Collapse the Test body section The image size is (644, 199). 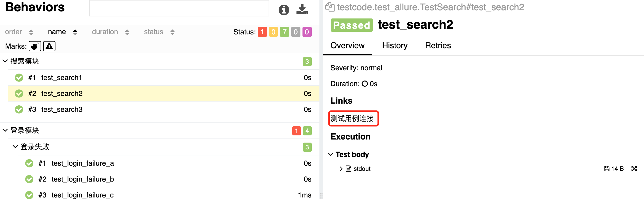[331, 154]
